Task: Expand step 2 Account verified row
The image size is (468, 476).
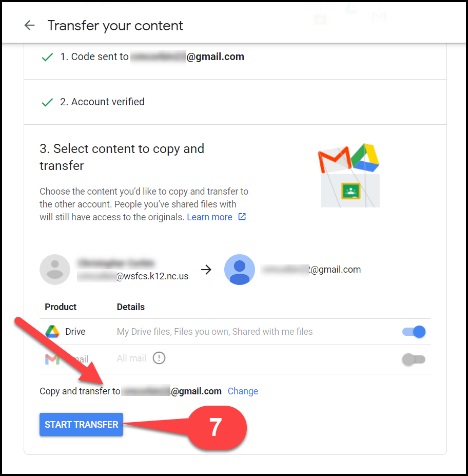Action: pos(235,102)
